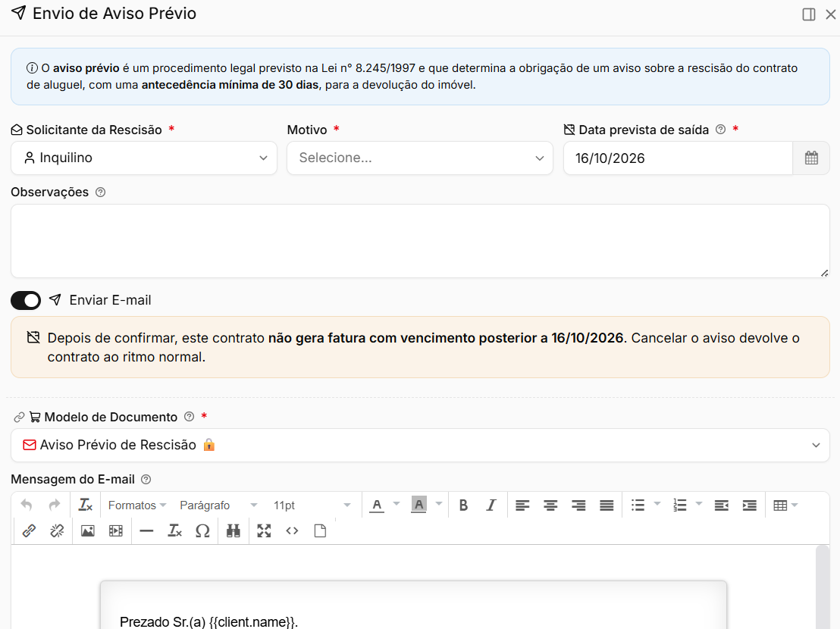Insert a hyperlink using the editor toolbar
The height and width of the screenshot is (629, 840).
(29, 531)
